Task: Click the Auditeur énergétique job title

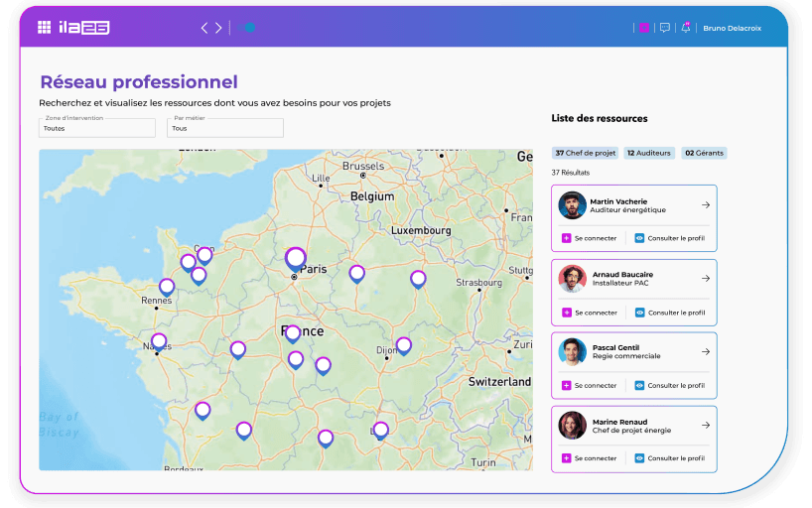Action: point(628,210)
